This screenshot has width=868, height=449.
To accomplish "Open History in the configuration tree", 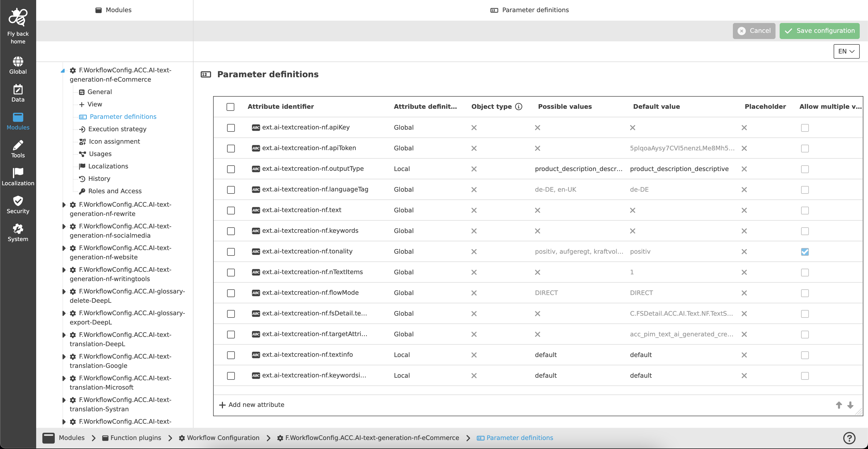I will pyautogui.click(x=99, y=178).
